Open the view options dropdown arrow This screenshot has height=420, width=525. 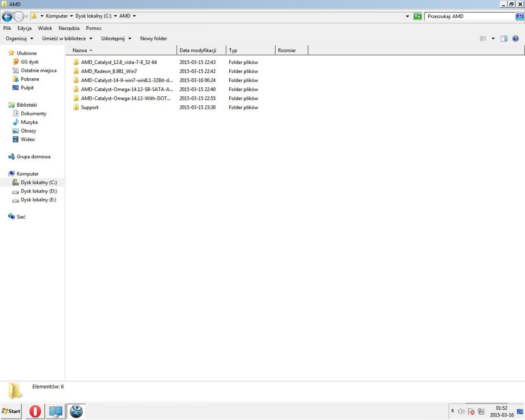493,38
